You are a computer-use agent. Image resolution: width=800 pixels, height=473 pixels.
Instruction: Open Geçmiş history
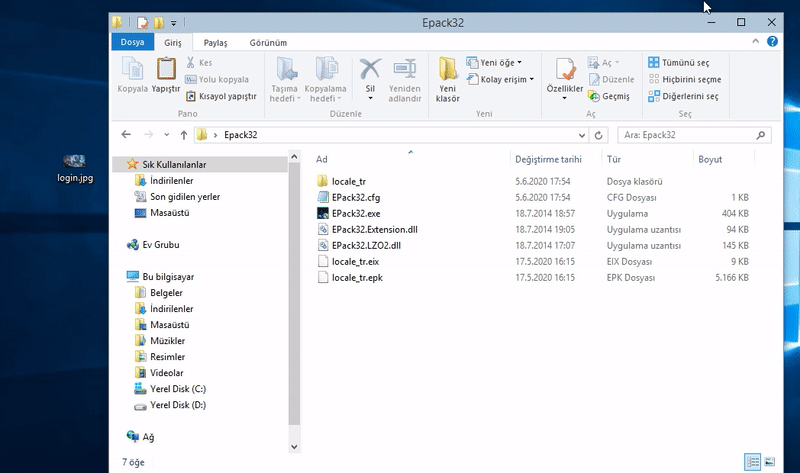pos(609,96)
